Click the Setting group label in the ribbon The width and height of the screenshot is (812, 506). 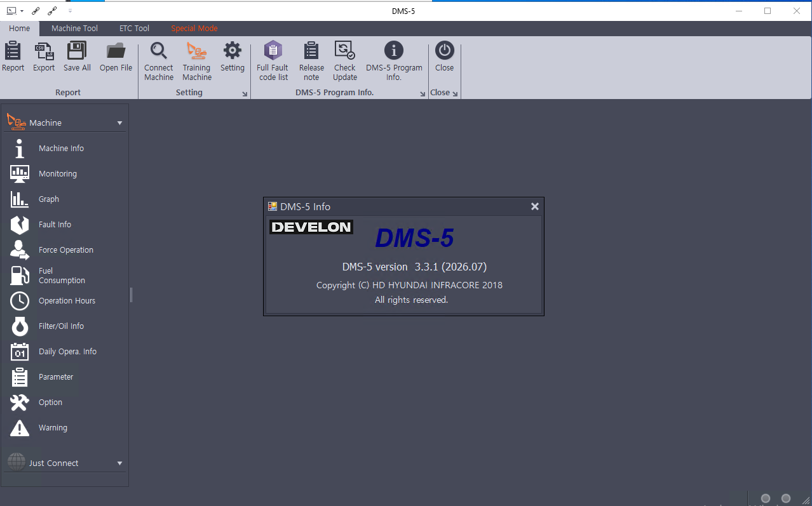[x=189, y=93]
